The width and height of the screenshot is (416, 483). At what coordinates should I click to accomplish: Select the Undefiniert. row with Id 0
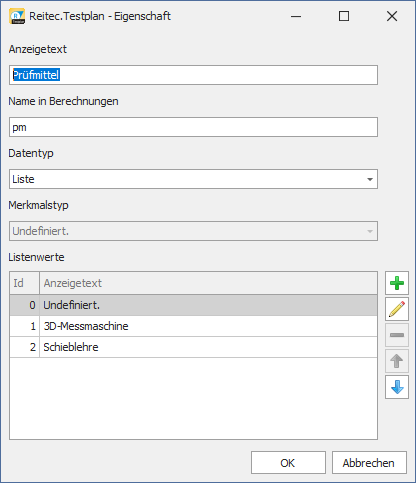pos(193,305)
